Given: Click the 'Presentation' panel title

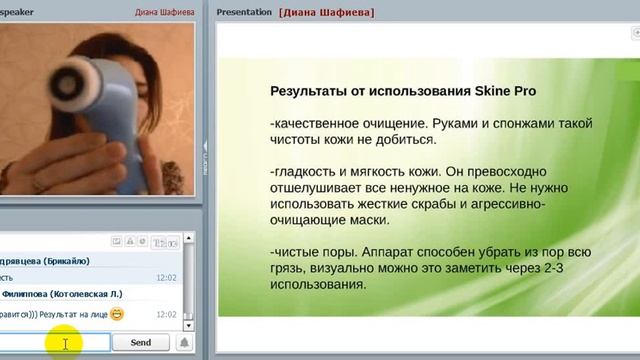Looking at the screenshot, I should [244, 12].
